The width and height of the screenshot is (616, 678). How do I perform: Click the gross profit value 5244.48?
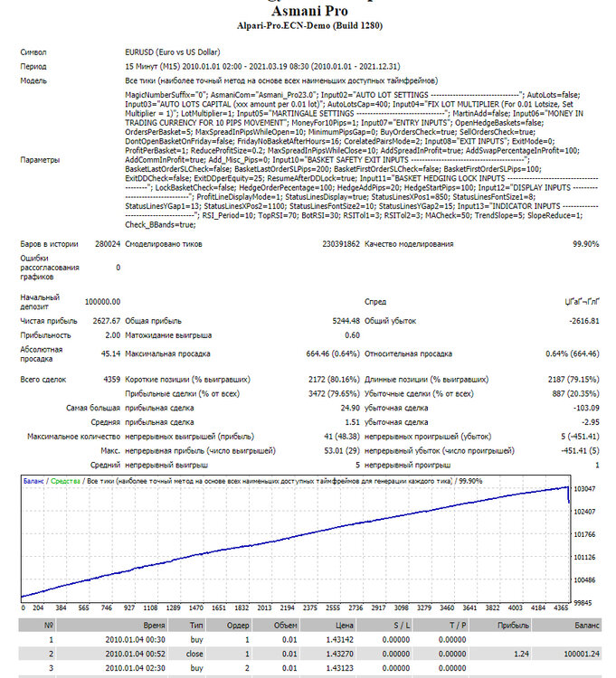pos(346,321)
